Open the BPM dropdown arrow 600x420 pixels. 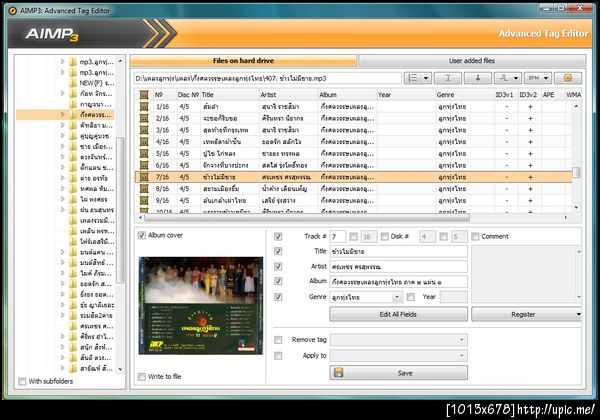[x=546, y=78]
